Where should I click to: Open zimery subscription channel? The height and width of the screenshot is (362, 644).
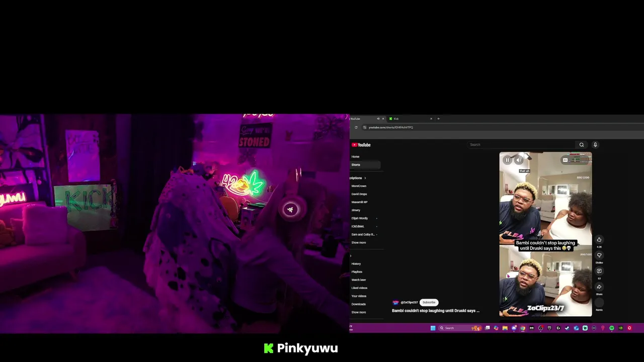pos(356,210)
